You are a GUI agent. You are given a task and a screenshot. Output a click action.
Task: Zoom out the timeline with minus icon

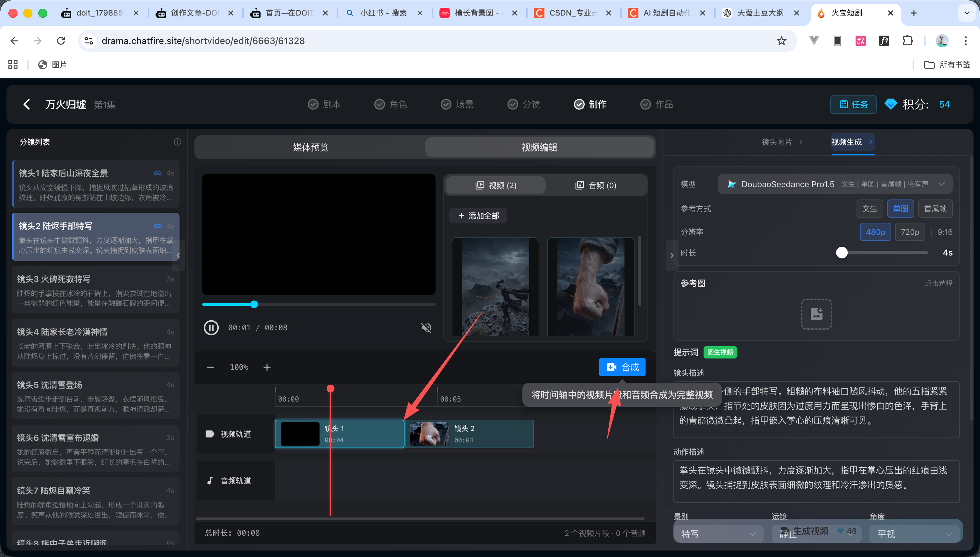(210, 367)
